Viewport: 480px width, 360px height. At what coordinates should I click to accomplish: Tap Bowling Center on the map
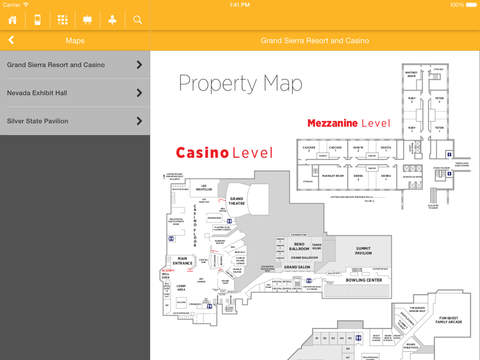(x=364, y=280)
